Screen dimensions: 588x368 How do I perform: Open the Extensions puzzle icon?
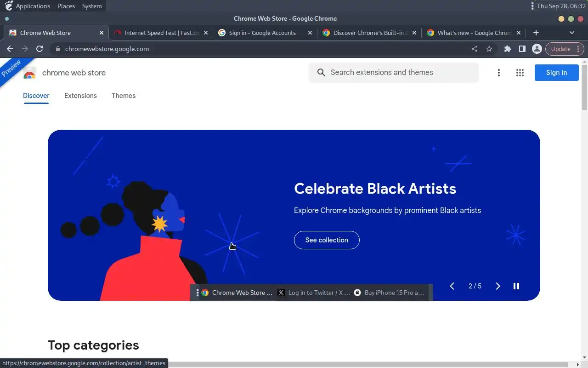point(508,49)
